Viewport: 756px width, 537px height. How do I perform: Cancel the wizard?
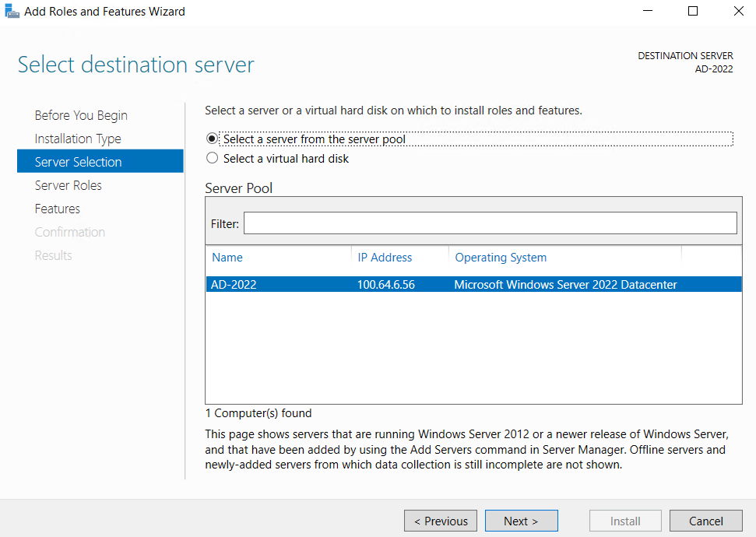click(705, 521)
